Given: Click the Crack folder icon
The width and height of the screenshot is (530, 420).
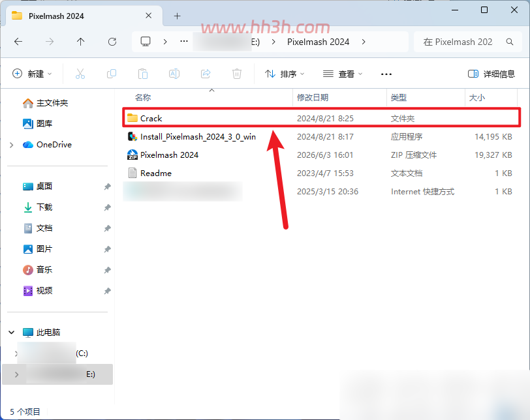Looking at the screenshot, I should [x=132, y=118].
